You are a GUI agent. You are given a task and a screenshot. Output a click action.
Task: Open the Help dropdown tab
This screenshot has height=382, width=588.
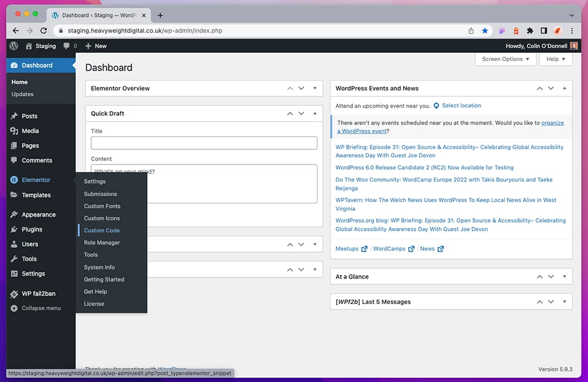pos(556,59)
